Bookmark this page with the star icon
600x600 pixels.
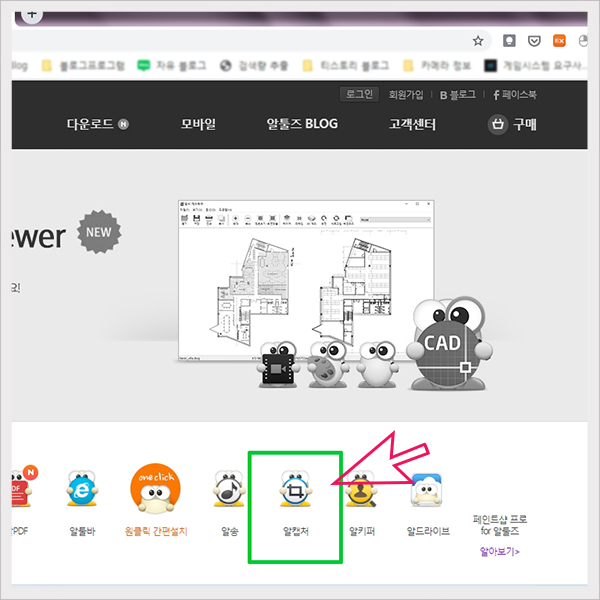coord(478,41)
